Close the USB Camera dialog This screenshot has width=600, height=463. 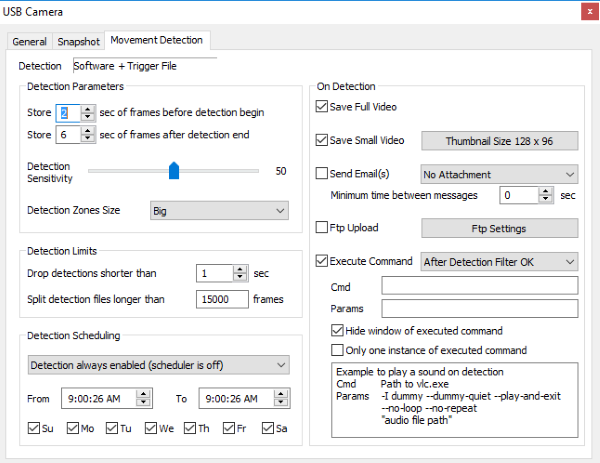(x=582, y=13)
